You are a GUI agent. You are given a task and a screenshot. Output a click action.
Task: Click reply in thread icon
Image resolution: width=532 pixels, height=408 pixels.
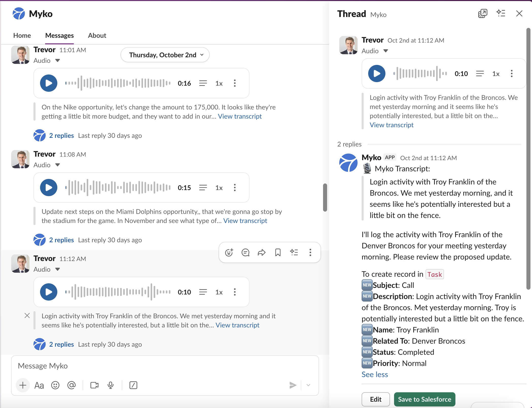pos(245,252)
